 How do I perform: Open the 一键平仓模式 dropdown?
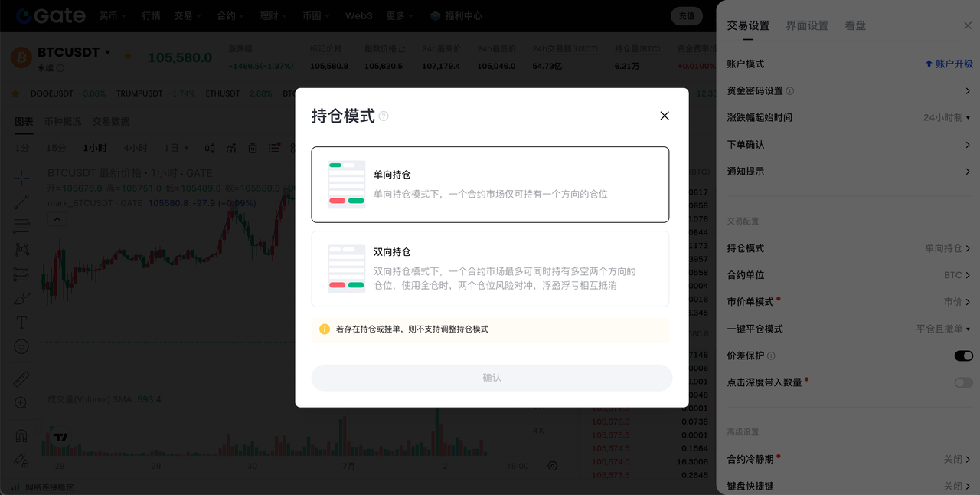pos(943,329)
